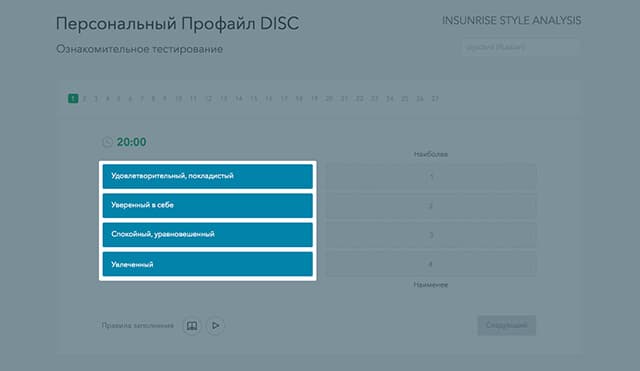Click the 20:00 timer text

point(131,142)
